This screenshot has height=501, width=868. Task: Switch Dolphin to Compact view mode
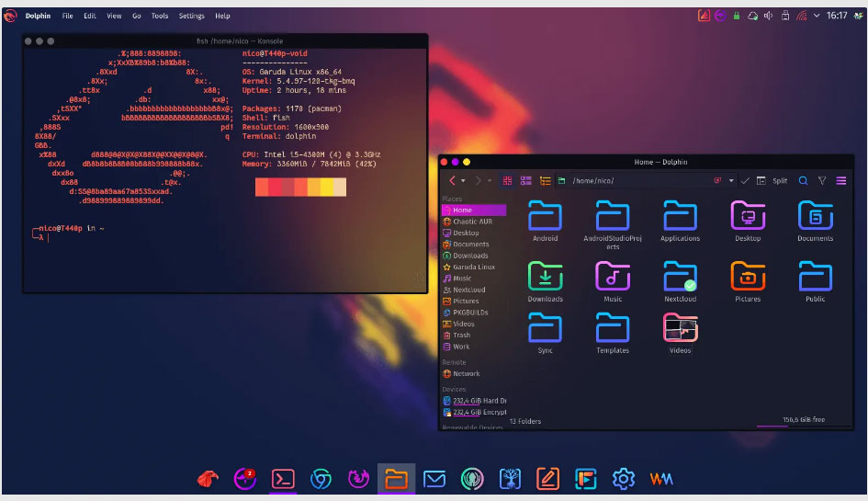coord(526,181)
